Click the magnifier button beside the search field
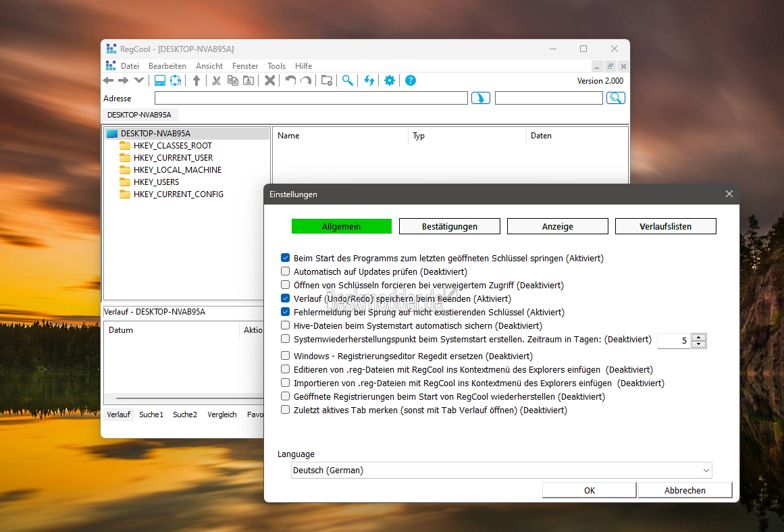This screenshot has height=532, width=784. coord(615,98)
